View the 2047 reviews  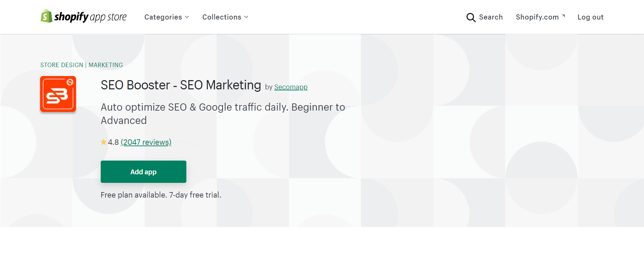[x=146, y=142]
